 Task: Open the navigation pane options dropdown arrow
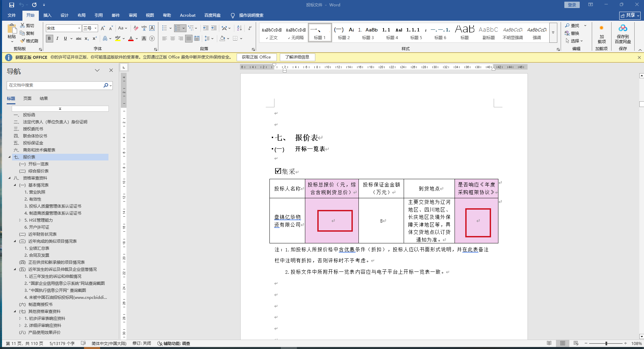(97, 70)
